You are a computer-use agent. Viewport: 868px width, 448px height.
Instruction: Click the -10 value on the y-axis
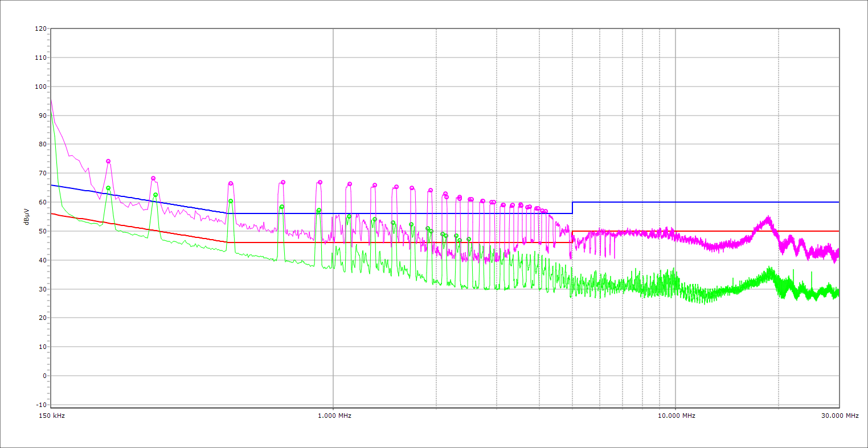(x=40, y=405)
